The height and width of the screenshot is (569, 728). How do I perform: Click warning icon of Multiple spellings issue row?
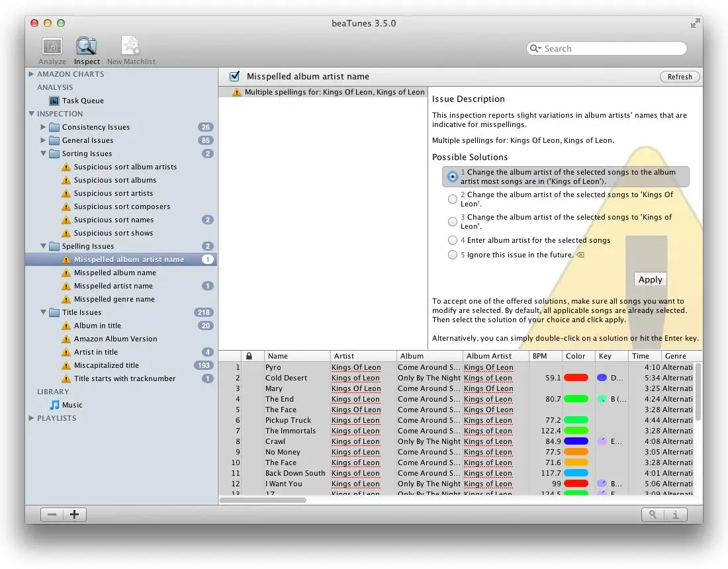237,92
